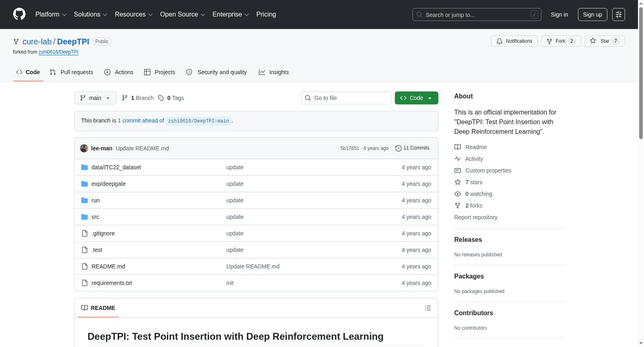
Task: Open the requirements.txt file
Action: 112,283
